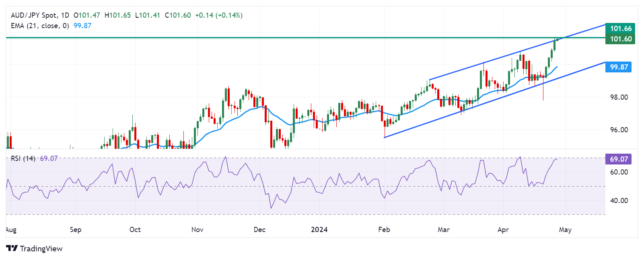
Task: Click the 96.00 price axis label
Action: click(619, 130)
